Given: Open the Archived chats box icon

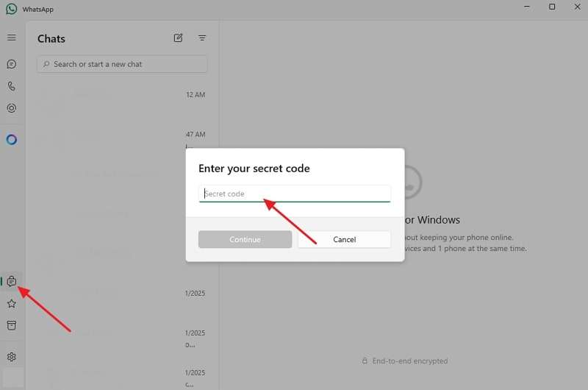Looking at the screenshot, I should pos(11,325).
